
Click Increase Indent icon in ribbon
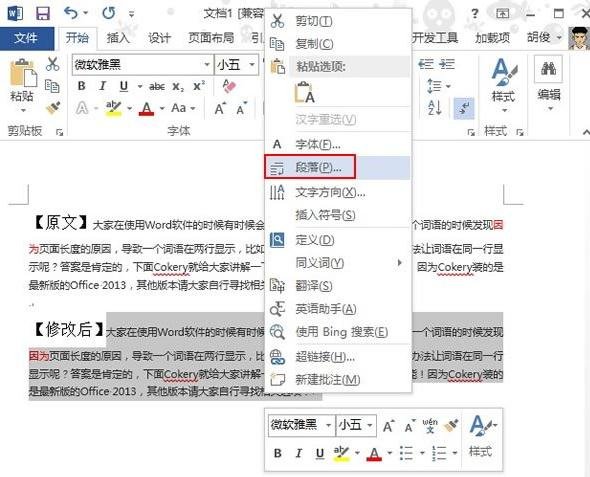pos(447,64)
